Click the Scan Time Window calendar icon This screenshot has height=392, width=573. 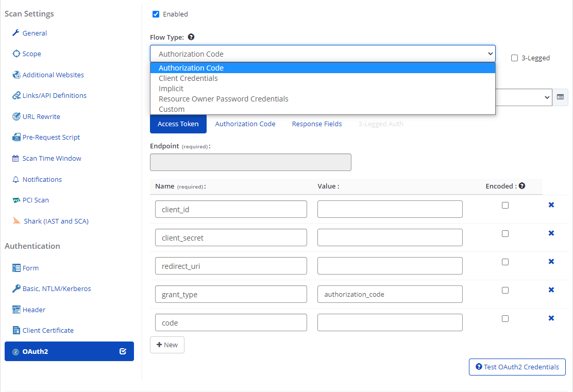[15, 158]
